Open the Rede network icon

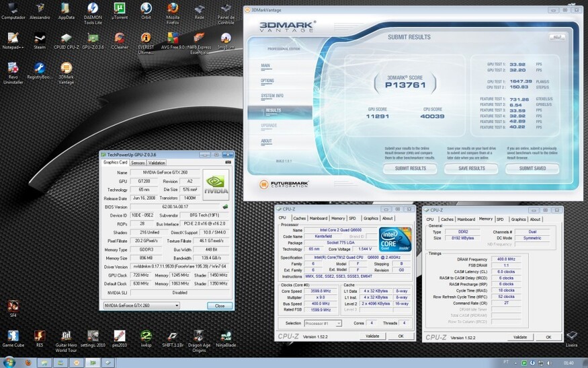pyautogui.click(x=199, y=11)
